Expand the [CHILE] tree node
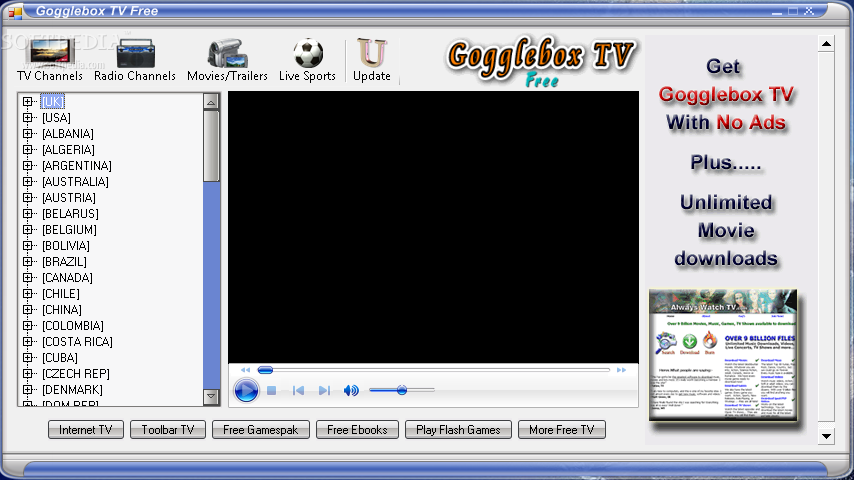Image resolution: width=854 pixels, height=480 pixels. click(27, 294)
